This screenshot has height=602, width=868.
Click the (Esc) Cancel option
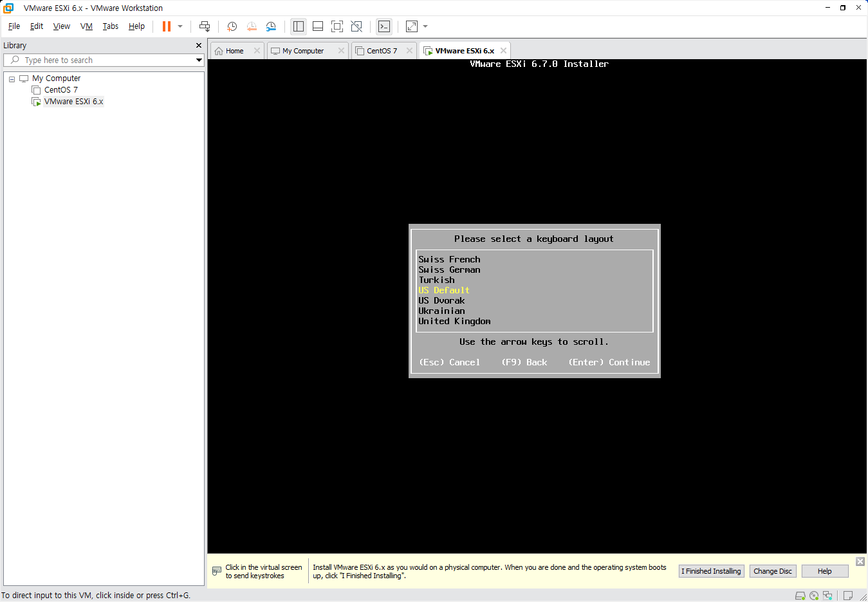tap(450, 363)
